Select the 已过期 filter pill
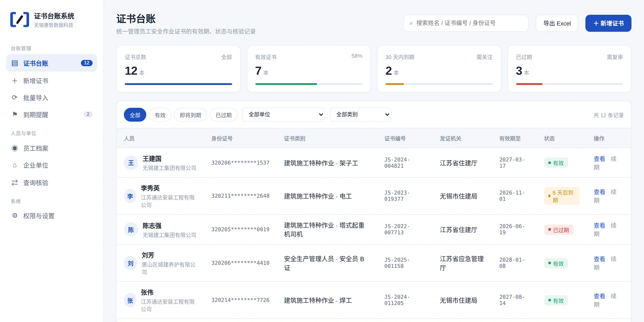Screen dimensions: 644x322 pos(224,115)
